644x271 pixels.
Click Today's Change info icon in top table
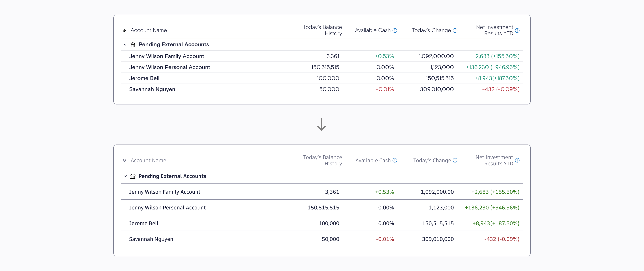[455, 30]
